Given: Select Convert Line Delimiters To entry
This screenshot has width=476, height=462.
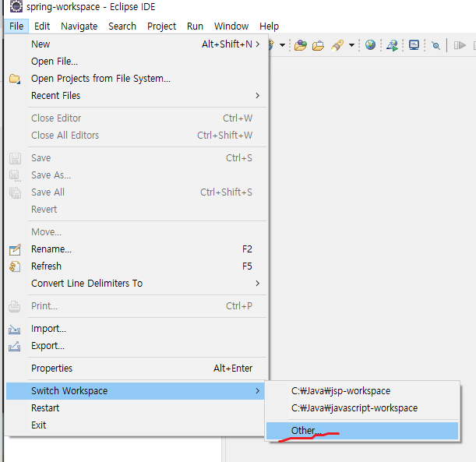Looking at the screenshot, I should click(x=136, y=284).
